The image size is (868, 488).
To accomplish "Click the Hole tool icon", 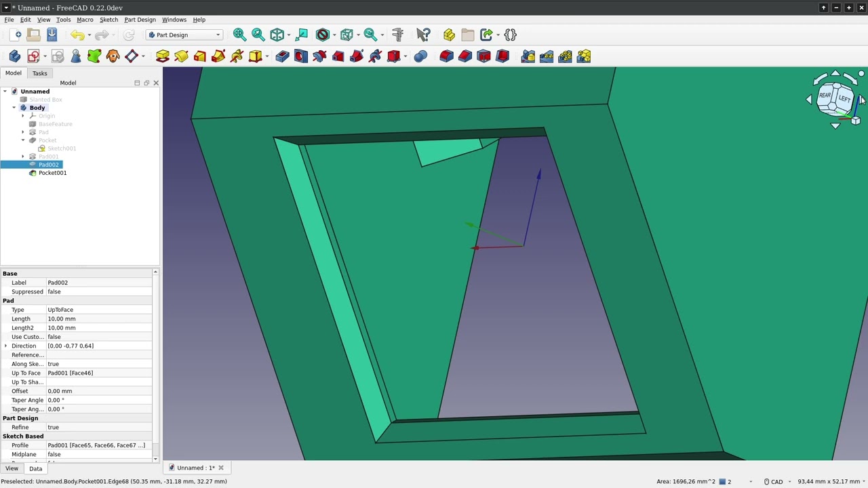I will point(300,56).
